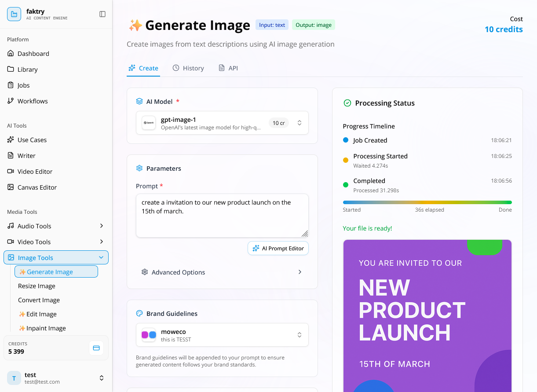Open the test user account switcher

56,378
